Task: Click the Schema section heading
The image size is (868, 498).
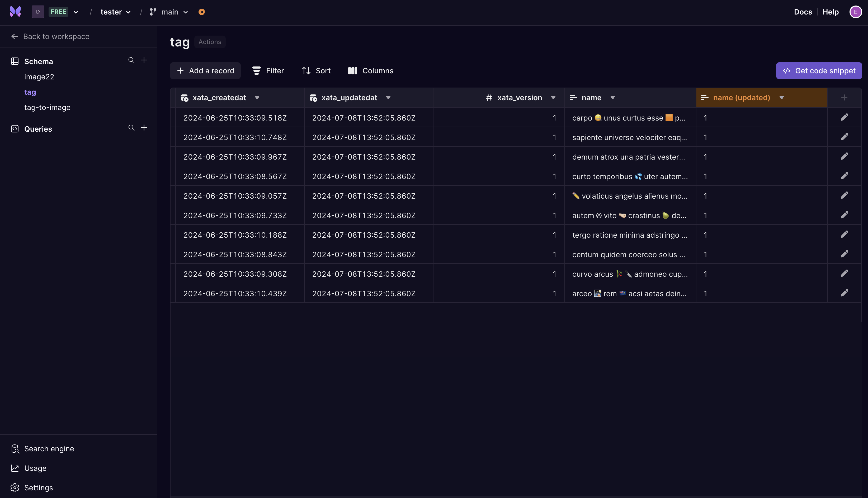Action: tap(38, 61)
